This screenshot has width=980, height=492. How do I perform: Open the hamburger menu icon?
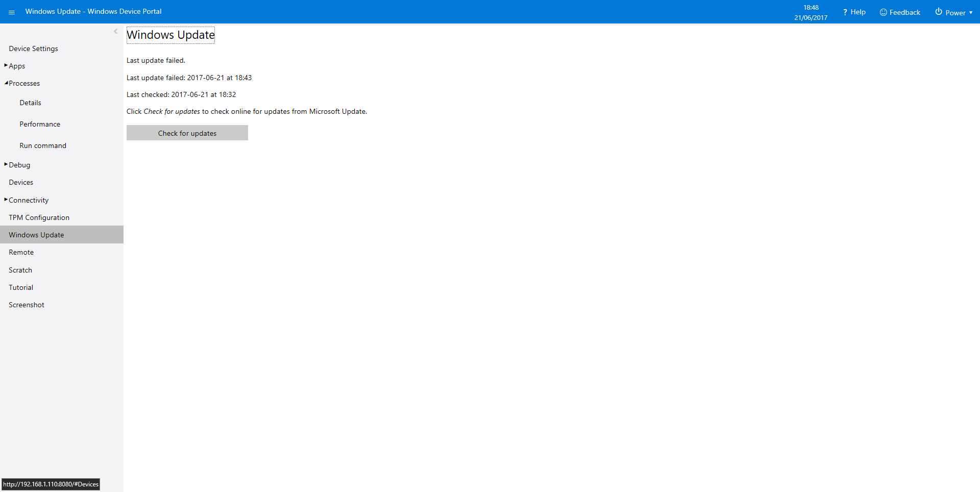(12, 12)
